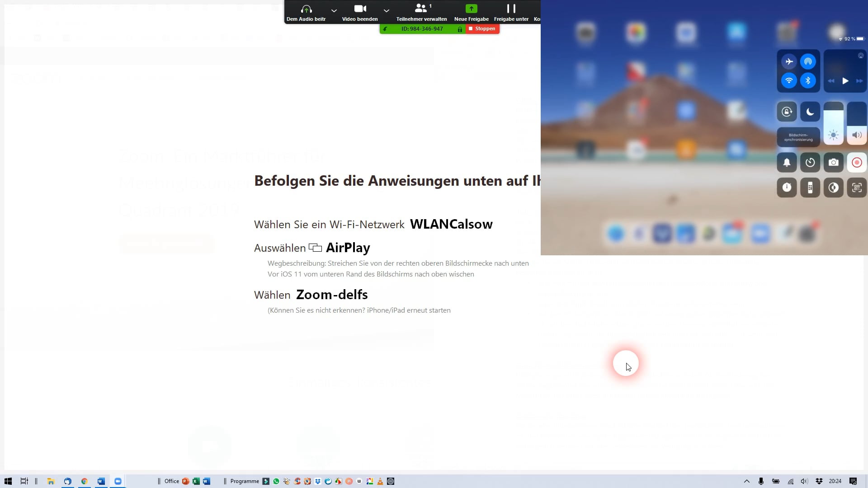Pause sharing with Freigabe unterbrechen button

tap(511, 12)
